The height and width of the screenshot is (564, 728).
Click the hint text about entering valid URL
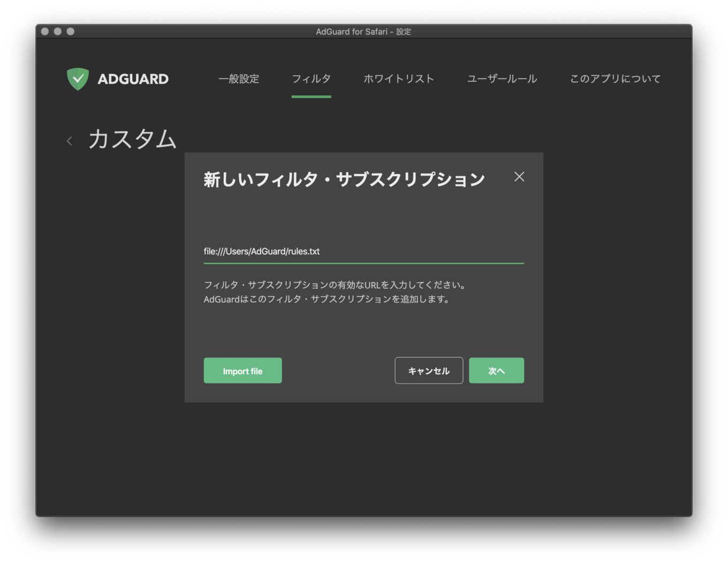tap(335, 292)
